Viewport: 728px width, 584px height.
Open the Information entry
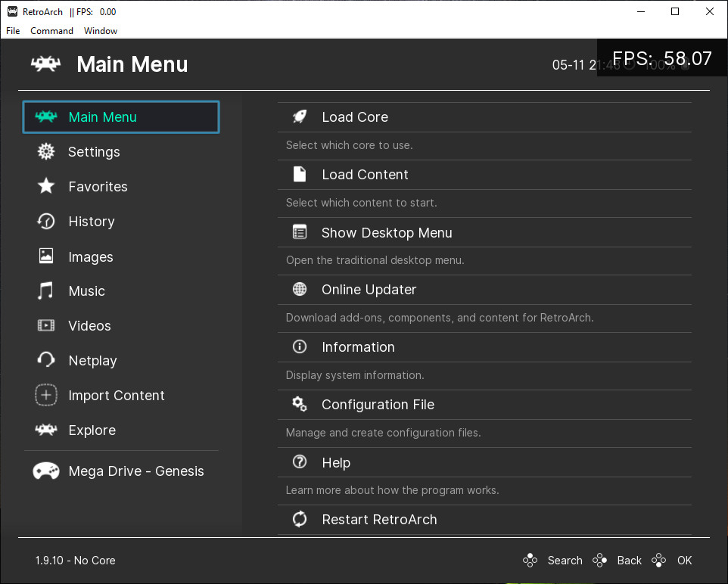point(485,347)
